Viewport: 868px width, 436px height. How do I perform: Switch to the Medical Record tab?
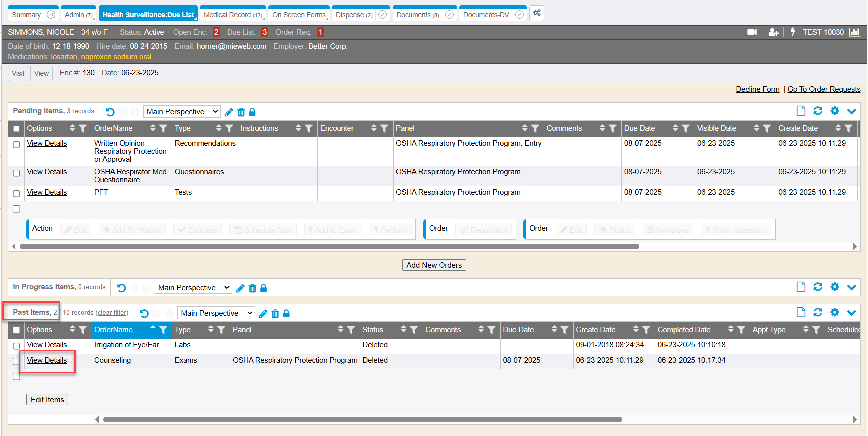coord(233,15)
